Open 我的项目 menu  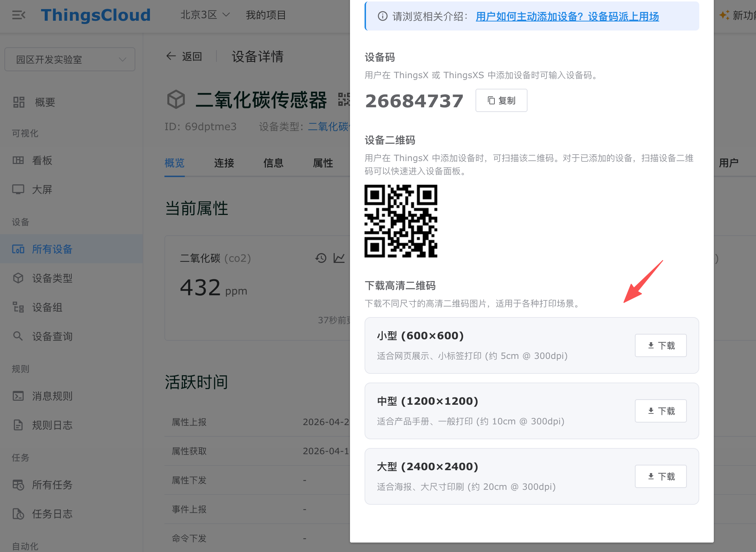pyautogui.click(x=266, y=15)
